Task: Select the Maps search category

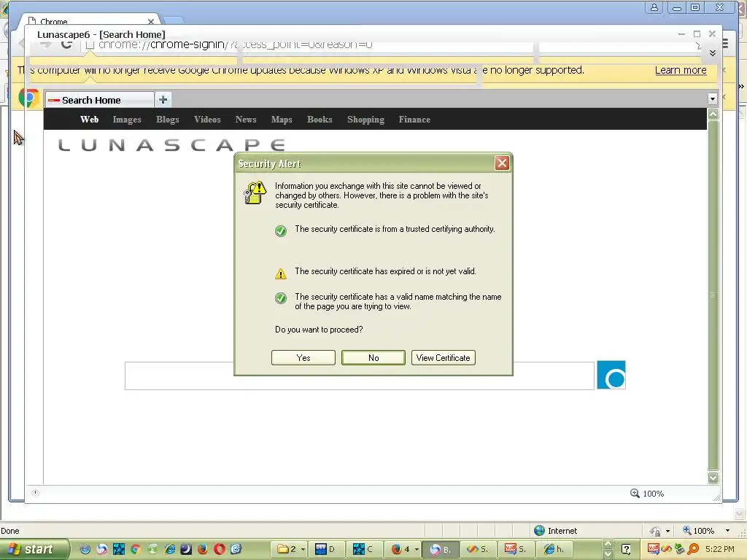Action: (x=282, y=120)
